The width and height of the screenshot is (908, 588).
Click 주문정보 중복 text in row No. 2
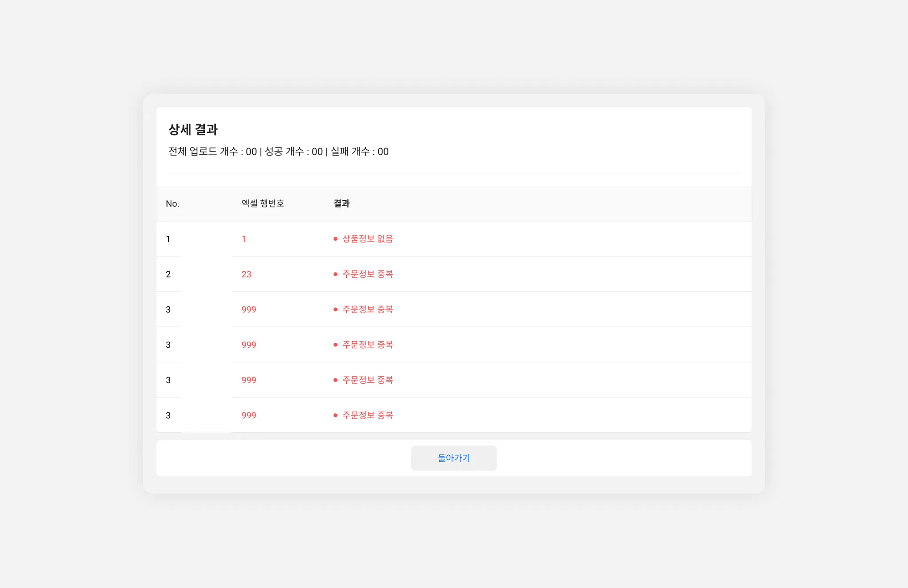tap(368, 274)
